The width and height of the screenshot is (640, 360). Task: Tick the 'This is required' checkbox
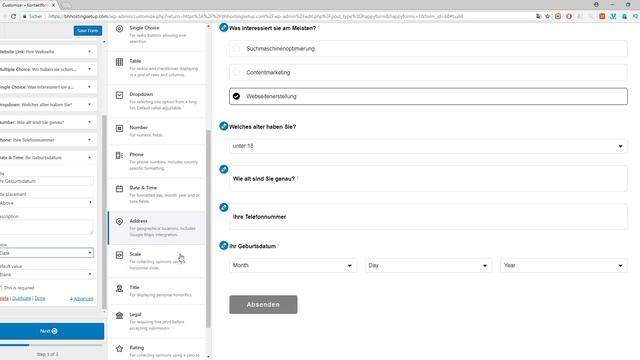click(1, 288)
